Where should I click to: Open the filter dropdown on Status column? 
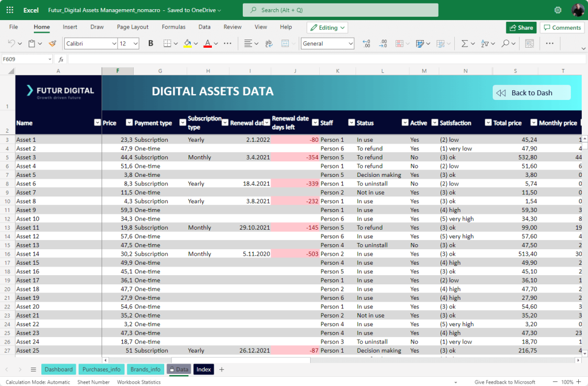tap(350, 123)
